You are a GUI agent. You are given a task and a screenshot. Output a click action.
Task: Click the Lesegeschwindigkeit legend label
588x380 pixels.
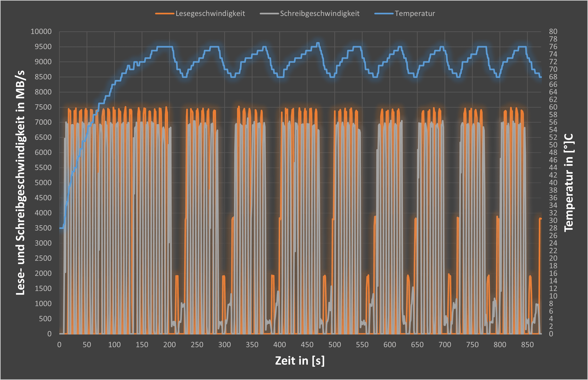click(210, 14)
